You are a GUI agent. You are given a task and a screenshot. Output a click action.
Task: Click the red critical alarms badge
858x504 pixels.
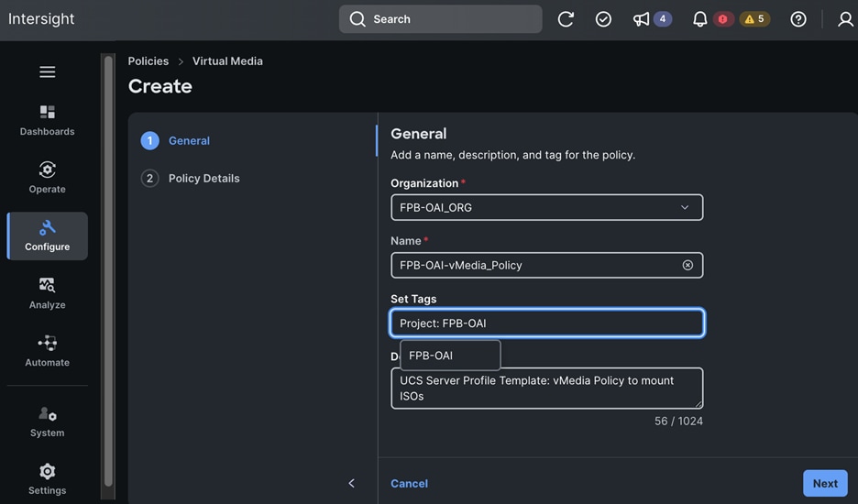click(x=723, y=19)
